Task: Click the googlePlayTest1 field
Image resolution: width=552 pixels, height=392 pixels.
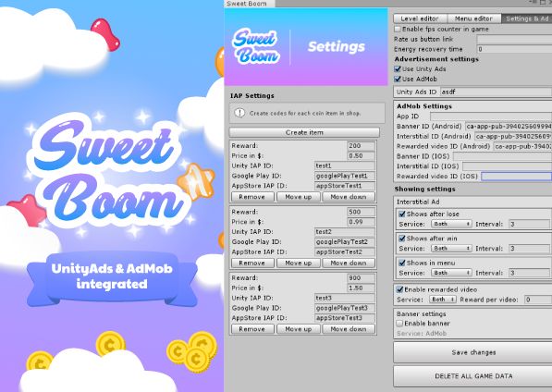Action: [x=345, y=176]
